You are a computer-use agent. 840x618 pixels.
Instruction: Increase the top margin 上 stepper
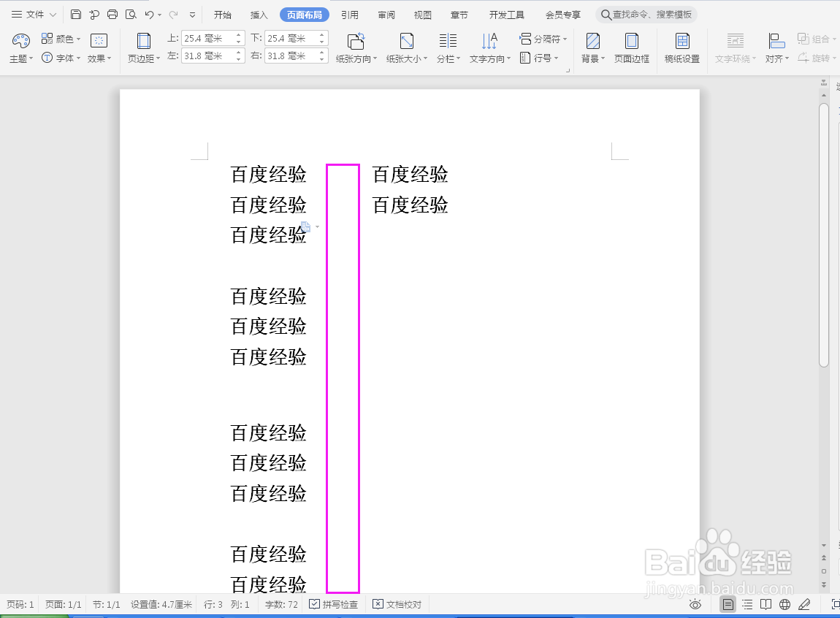[x=238, y=35]
